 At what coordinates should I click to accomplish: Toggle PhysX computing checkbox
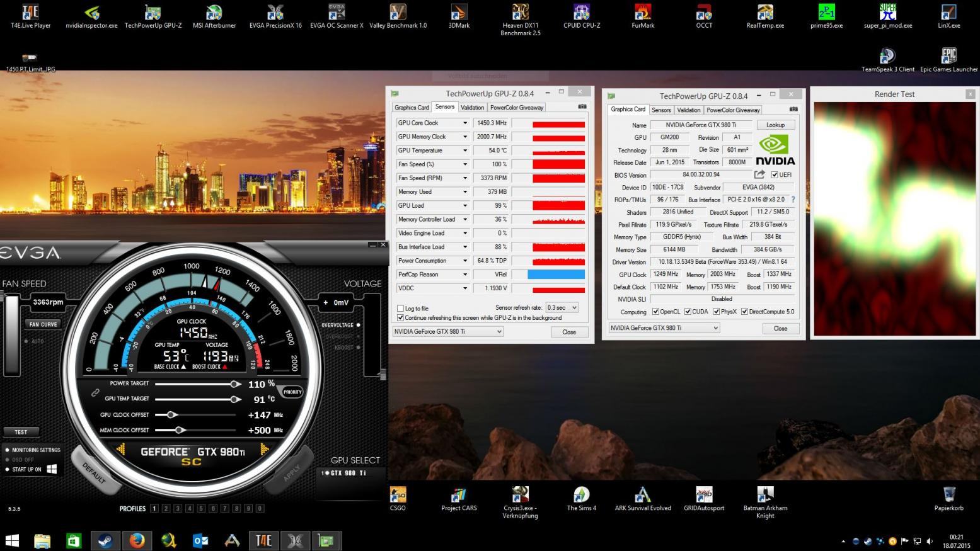coord(717,312)
